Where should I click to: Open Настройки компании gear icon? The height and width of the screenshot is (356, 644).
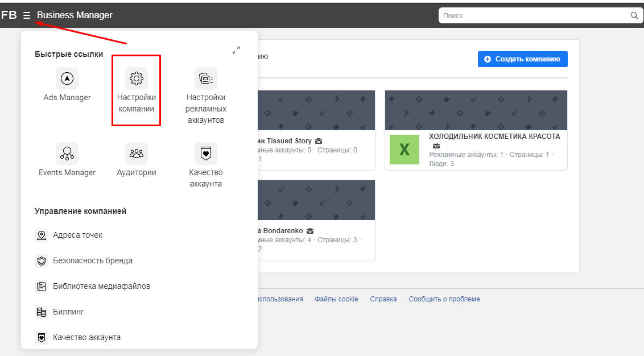(137, 78)
